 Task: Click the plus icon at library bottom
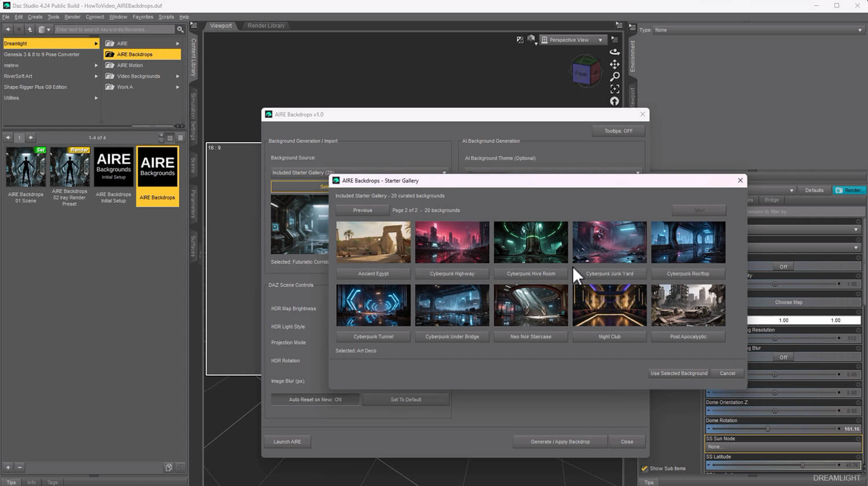[8, 467]
